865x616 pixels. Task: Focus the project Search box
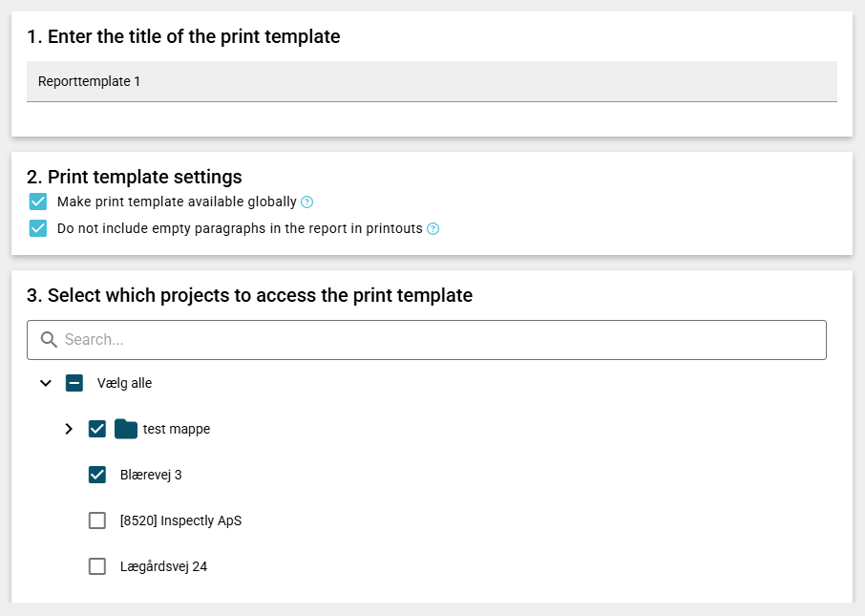[x=439, y=340]
